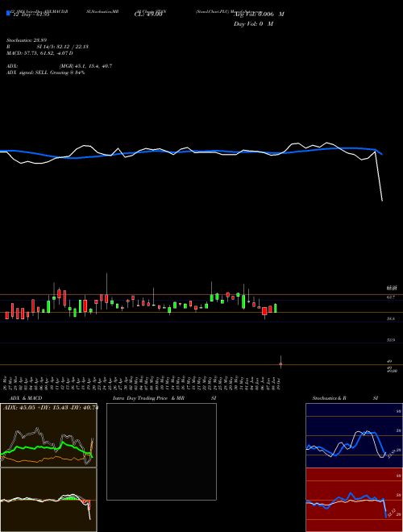403x532 pixels.
Task: Click the 'Avg Vol: 0.006 M' label
Action: click(x=259, y=15)
